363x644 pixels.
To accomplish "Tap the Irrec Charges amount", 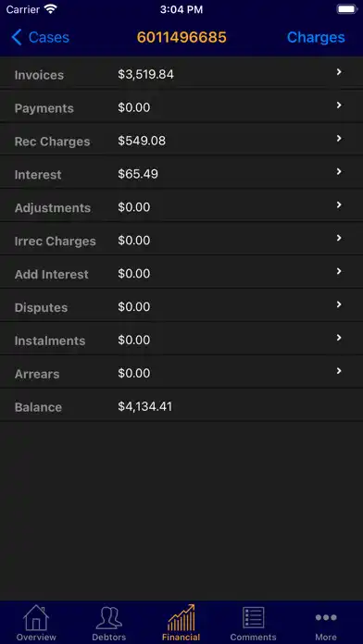I will [134, 241].
